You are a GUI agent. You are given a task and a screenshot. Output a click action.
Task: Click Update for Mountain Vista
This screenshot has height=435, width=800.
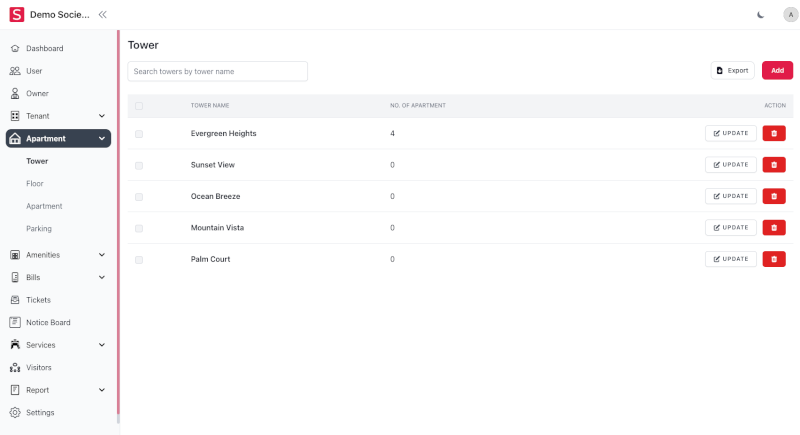click(730, 228)
